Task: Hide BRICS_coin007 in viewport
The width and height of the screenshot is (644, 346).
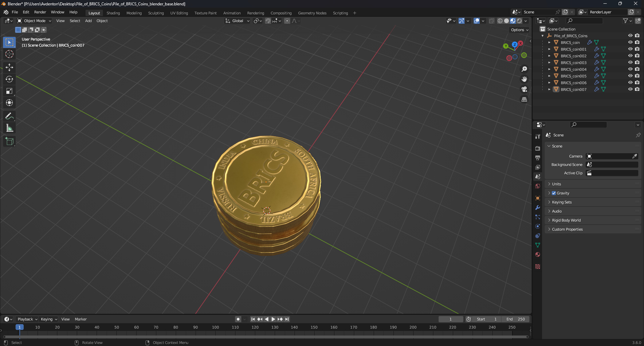Action: click(x=630, y=89)
